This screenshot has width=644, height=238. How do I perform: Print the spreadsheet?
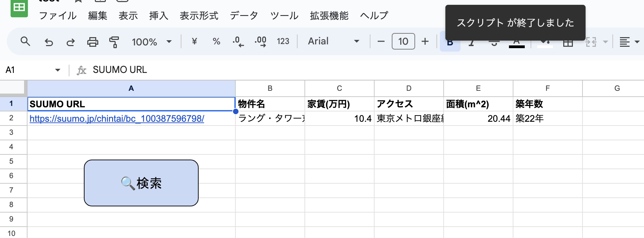click(92, 42)
